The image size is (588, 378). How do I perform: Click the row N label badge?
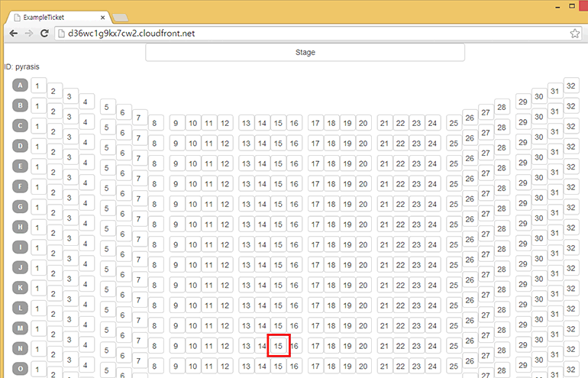tap(20, 349)
